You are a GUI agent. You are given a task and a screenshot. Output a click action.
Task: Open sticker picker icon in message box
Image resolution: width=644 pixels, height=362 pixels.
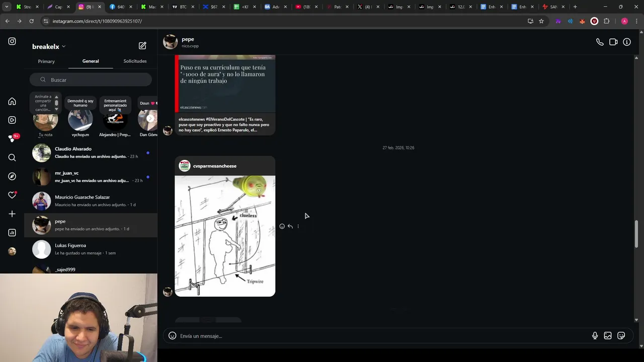[621, 336]
